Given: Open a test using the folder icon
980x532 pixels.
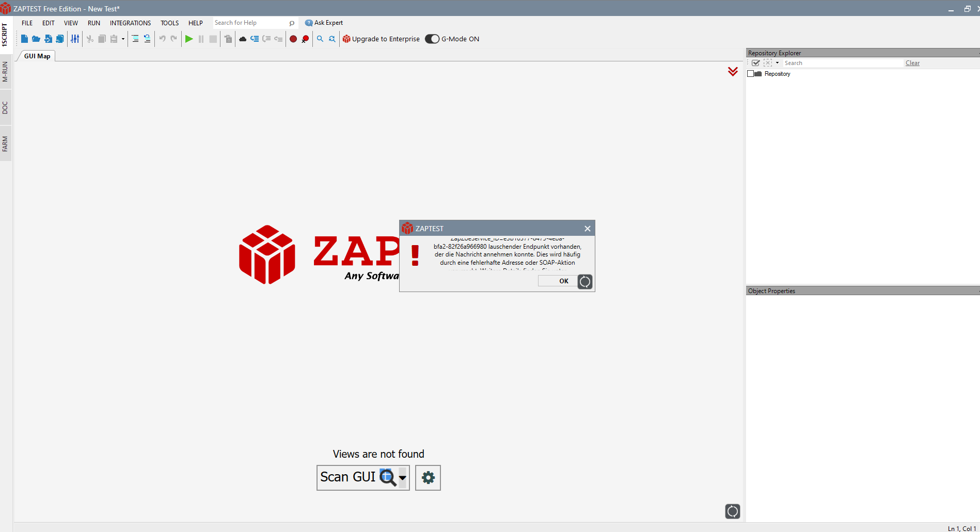Looking at the screenshot, I should click(36, 39).
